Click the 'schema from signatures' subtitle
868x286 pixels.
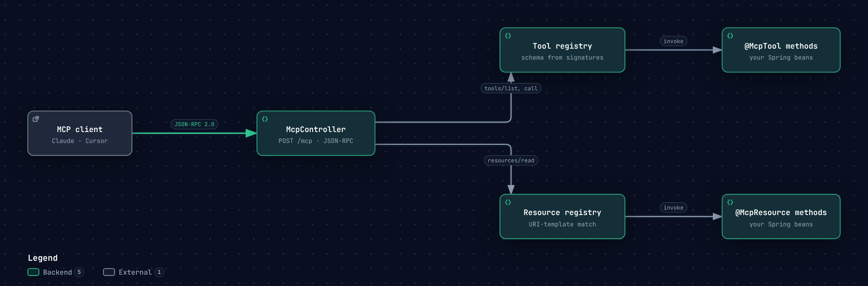coord(562,57)
